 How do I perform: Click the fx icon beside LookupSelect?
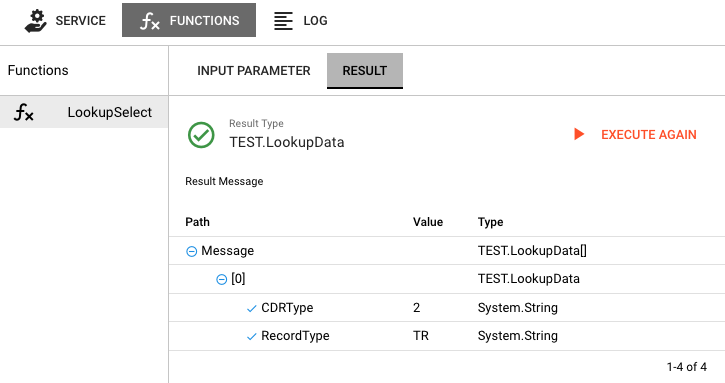[x=24, y=112]
